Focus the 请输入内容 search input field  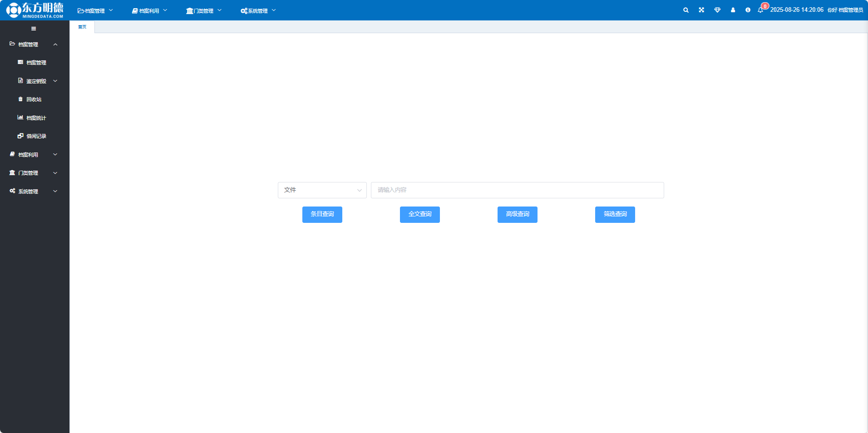click(517, 190)
